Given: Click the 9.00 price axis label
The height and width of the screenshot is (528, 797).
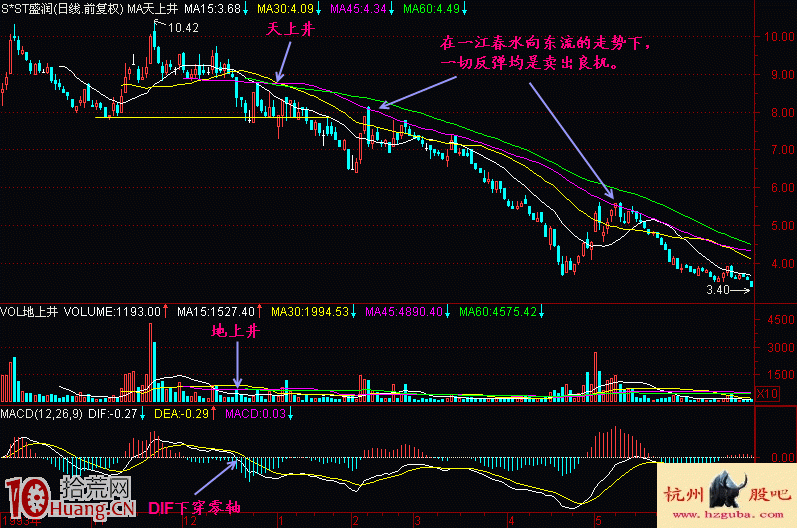Looking at the screenshot, I should (x=782, y=74).
